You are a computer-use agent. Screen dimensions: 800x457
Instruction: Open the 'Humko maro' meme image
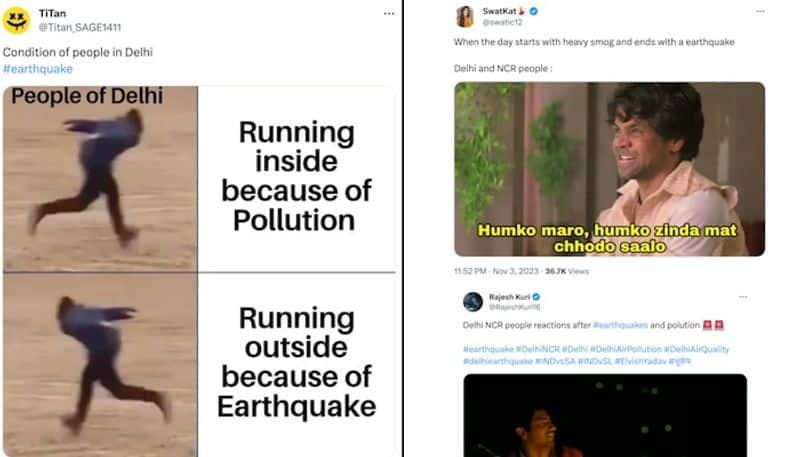tap(609, 168)
